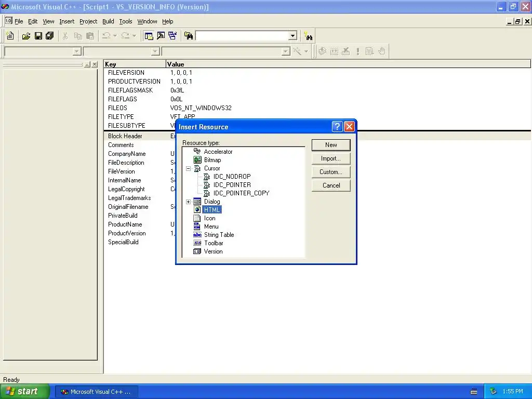
Task: Click the Insert Breakpoint hand icon
Action: 382,51
